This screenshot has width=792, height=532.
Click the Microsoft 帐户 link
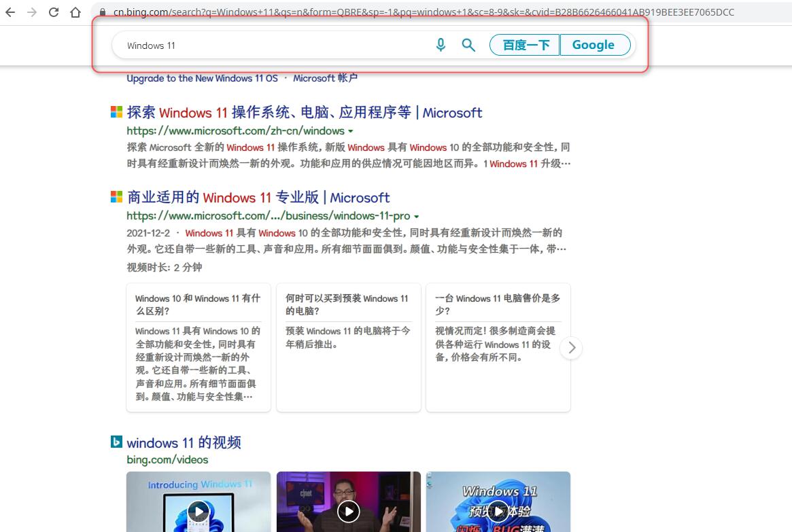tap(325, 78)
